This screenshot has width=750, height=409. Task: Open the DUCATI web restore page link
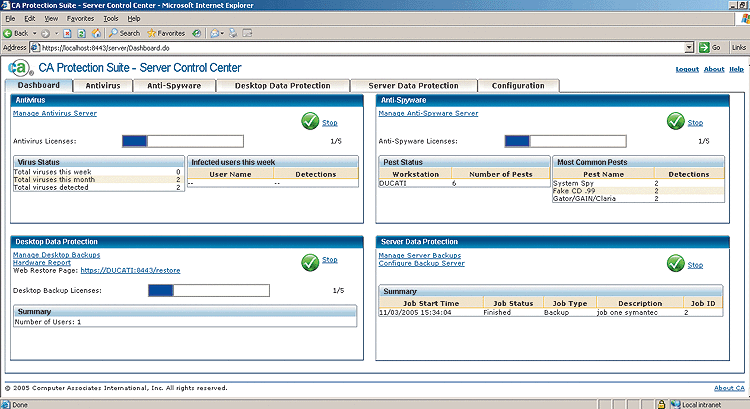pos(131,270)
